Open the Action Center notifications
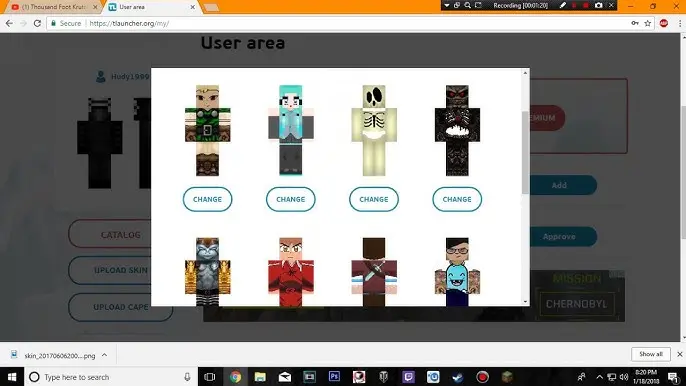 673,377
